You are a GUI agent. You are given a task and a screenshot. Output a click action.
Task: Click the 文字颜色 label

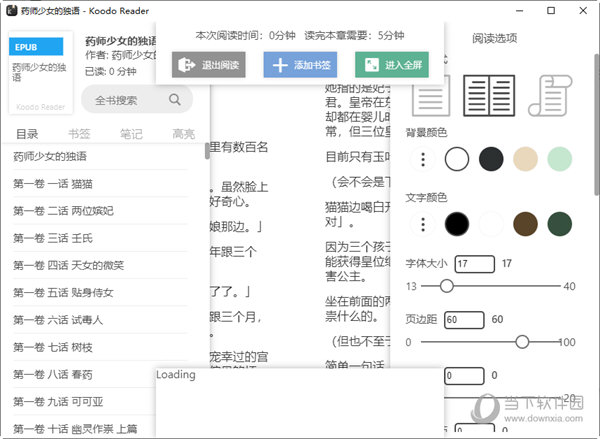point(426,197)
